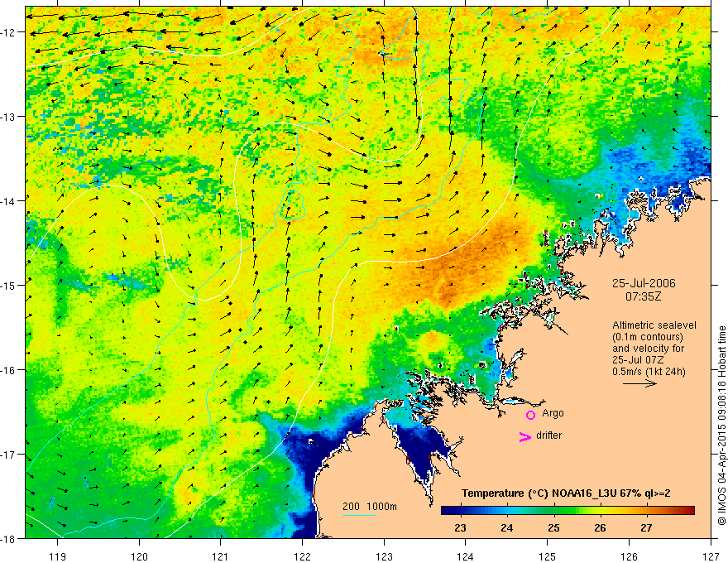Click the longitude axis label 119
This screenshot has height=563, width=728.
58,556
